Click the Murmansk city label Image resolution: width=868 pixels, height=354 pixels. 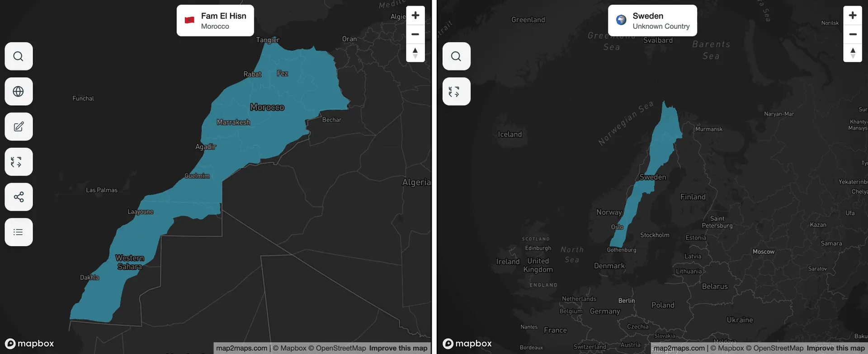709,129
